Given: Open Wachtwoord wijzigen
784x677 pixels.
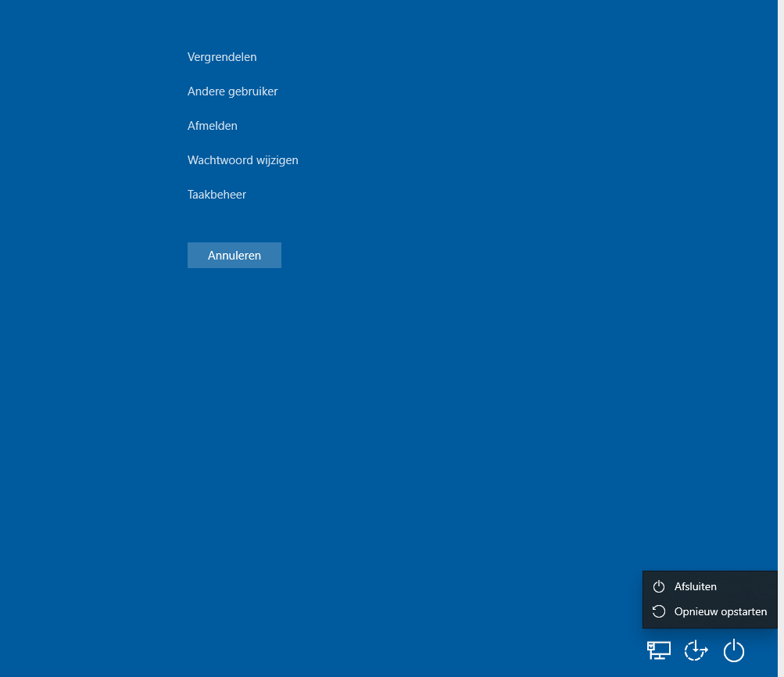Looking at the screenshot, I should (x=242, y=160).
